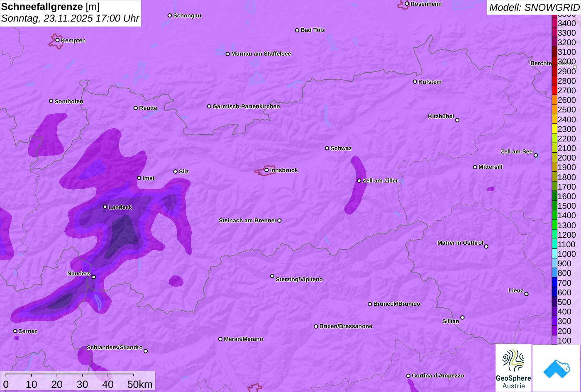The image size is (581, 392).
Task: Click the Zell am Ziller marker
Action: point(359,181)
